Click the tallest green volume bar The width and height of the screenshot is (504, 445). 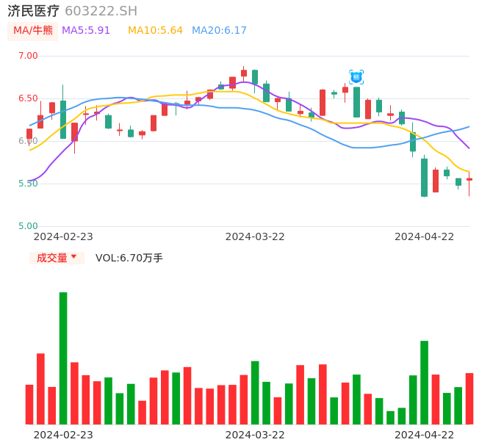pos(63,358)
